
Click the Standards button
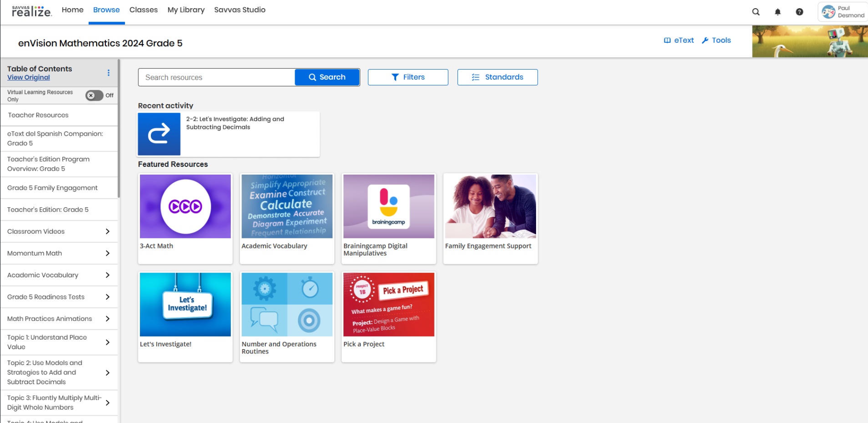click(x=498, y=77)
